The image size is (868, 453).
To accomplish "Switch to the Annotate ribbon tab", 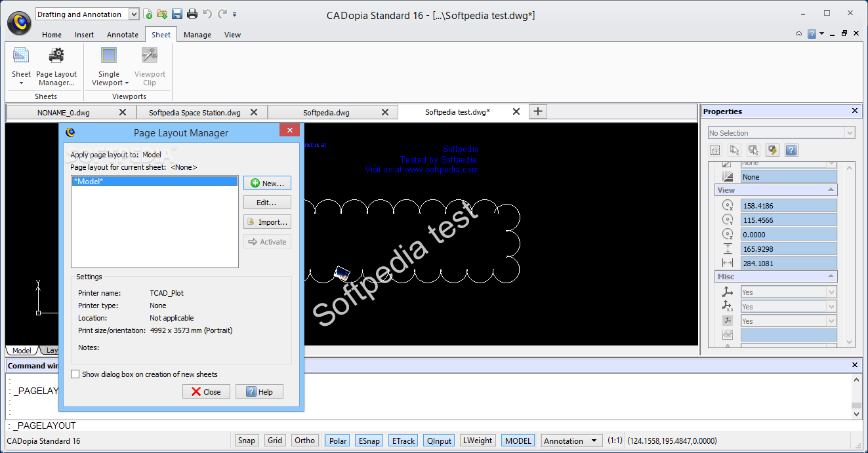I will [123, 35].
